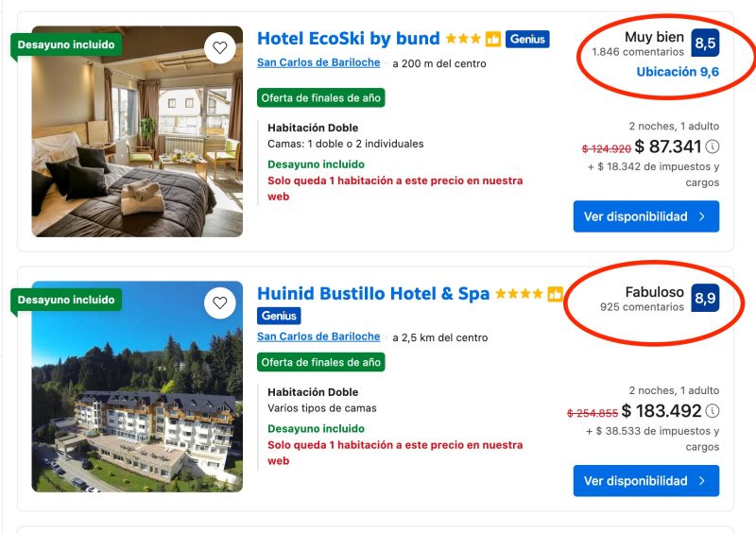Click price info icon next to $ 183.492
This screenshot has height=534, width=756.
(713, 411)
